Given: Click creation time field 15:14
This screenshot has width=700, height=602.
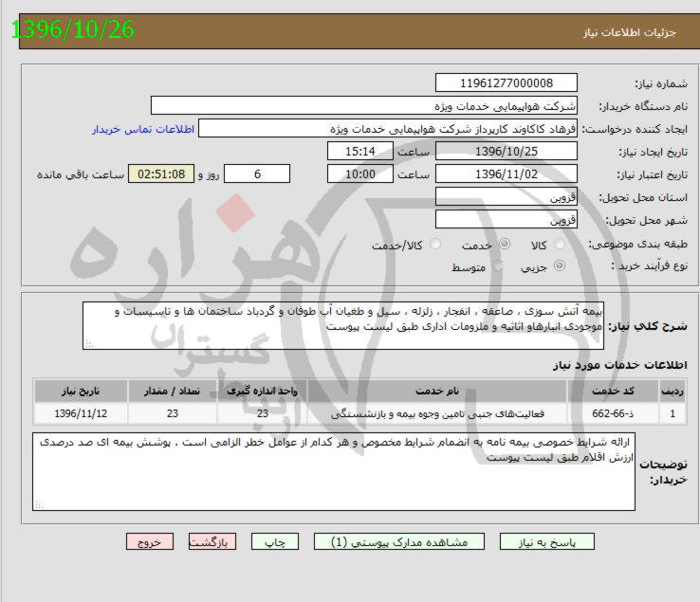Looking at the screenshot, I should [360, 152].
